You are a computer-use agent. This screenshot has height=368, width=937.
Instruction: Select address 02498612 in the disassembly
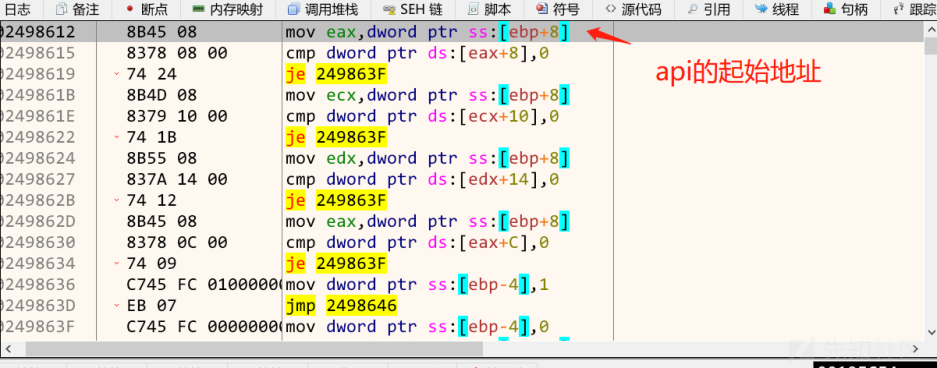tap(38, 32)
